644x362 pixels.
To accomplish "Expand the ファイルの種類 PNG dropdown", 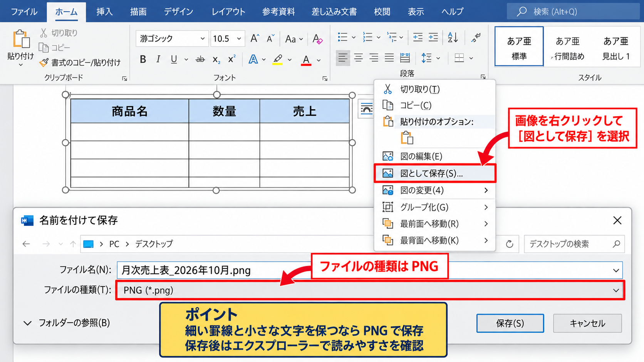I will pos(616,290).
